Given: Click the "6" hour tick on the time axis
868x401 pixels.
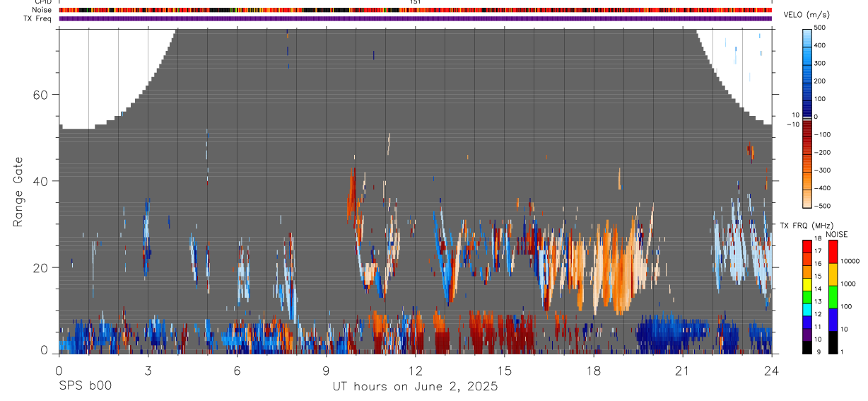Looking at the screenshot, I should pyautogui.click(x=237, y=370).
